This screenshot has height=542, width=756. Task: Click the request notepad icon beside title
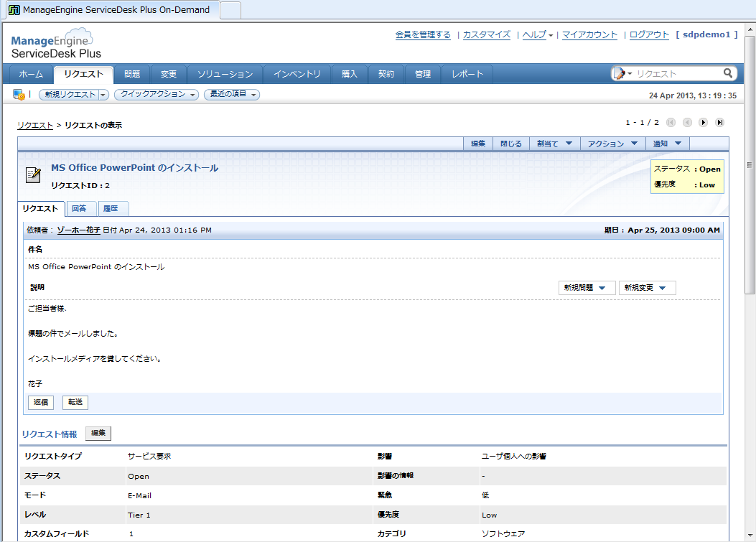click(x=33, y=174)
